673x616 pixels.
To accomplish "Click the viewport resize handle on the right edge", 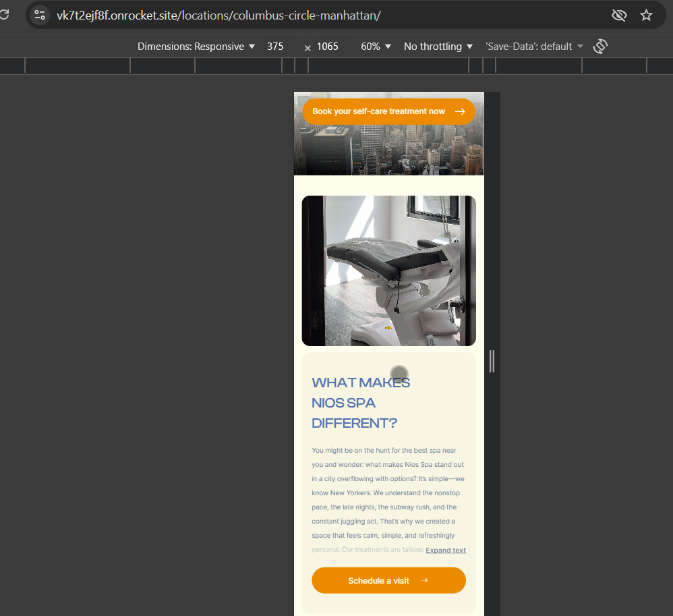I will (x=492, y=361).
